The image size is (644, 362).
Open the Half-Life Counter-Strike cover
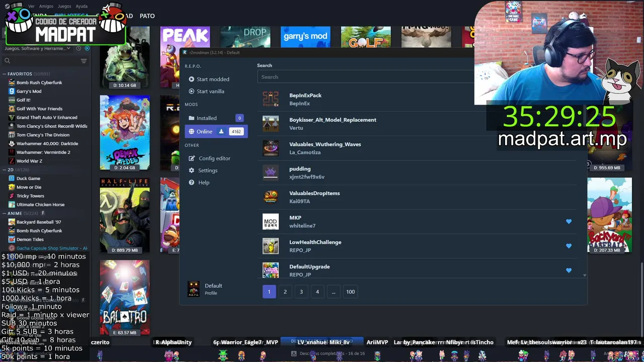pyautogui.click(x=125, y=215)
